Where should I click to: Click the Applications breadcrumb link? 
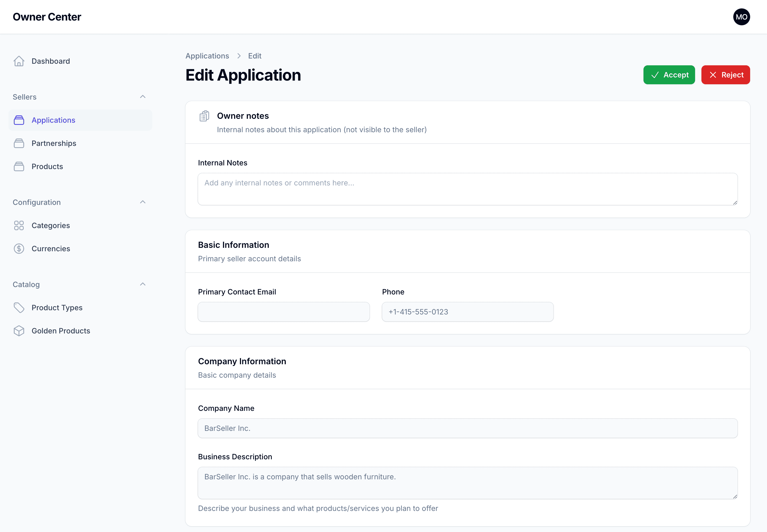(207, 56)
